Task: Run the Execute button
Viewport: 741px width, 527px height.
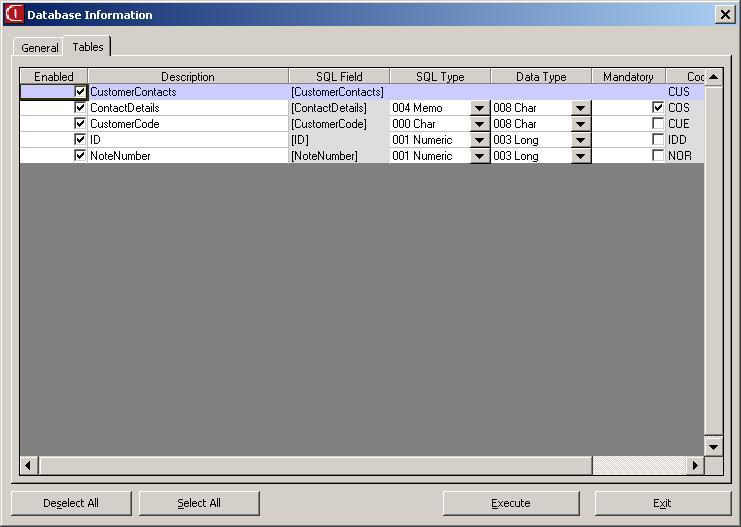Action: click(511, 503)
